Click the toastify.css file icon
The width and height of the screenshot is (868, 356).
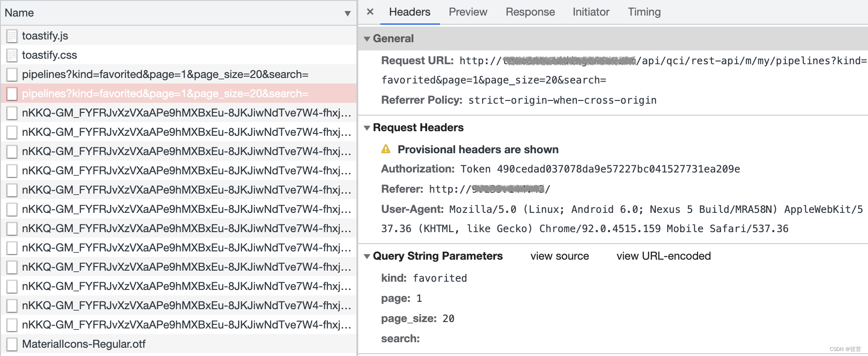pyautogui.click(x=12, y=55)
